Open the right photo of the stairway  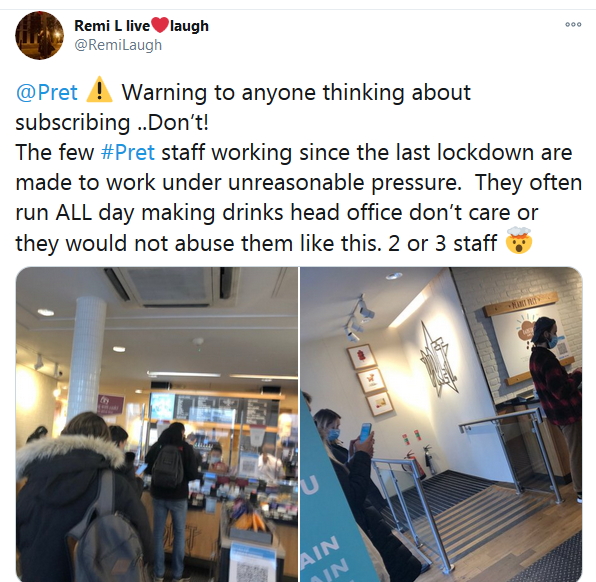click(x=441, y=424)
